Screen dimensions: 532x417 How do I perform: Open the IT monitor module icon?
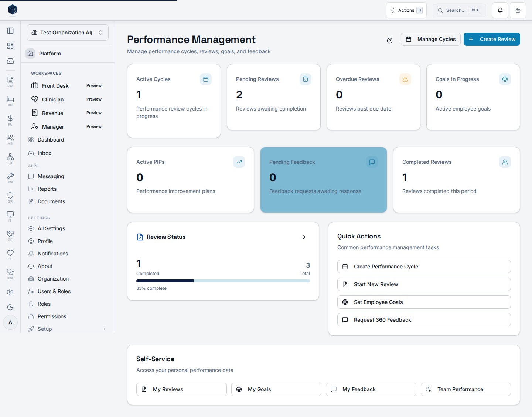pos(10,216)
